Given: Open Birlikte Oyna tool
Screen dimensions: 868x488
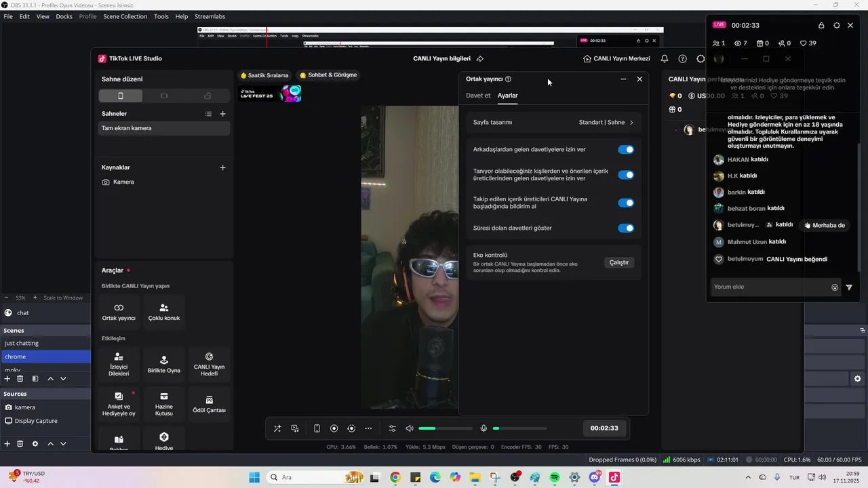Looking at the screenshot, I should [164, 364].
